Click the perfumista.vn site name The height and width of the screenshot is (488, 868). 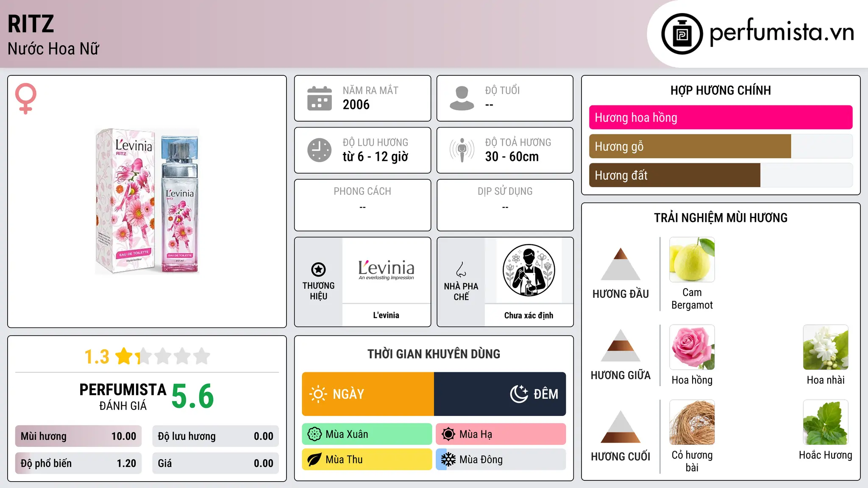click(782, 32)
